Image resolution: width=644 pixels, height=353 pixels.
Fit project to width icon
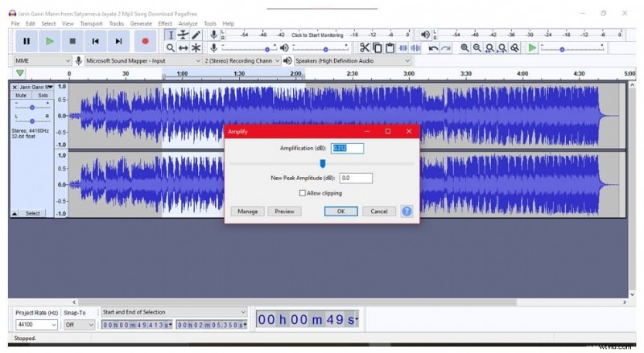click(502, 48)
